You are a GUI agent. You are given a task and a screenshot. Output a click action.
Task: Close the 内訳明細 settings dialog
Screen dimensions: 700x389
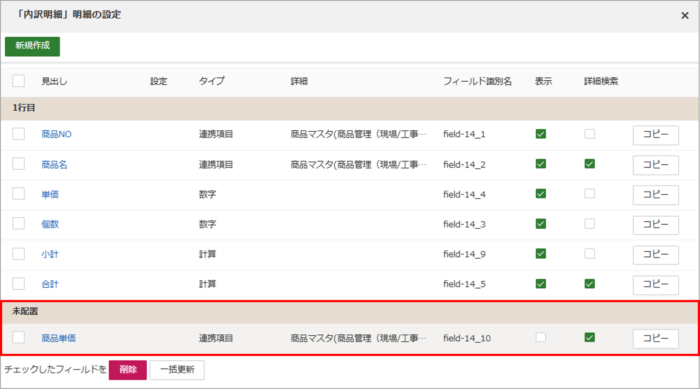[x=684, y=16]
